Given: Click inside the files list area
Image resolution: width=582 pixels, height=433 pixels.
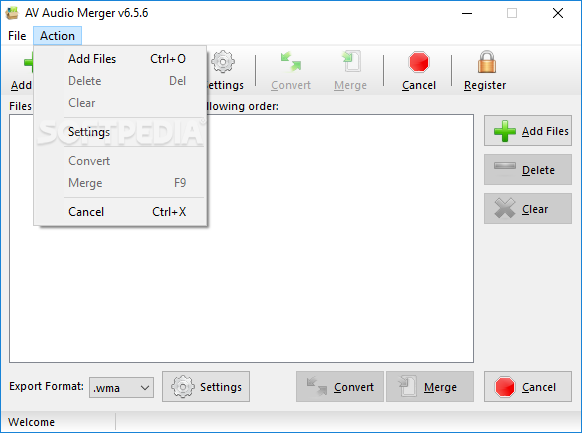Looking at the screenshot, I should (x=241, y=239).
